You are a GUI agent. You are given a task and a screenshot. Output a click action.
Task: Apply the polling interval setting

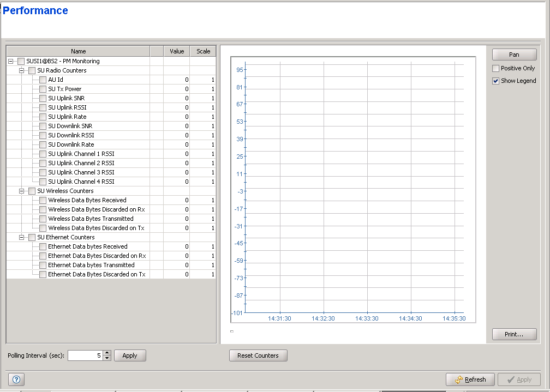click(130, 355)
